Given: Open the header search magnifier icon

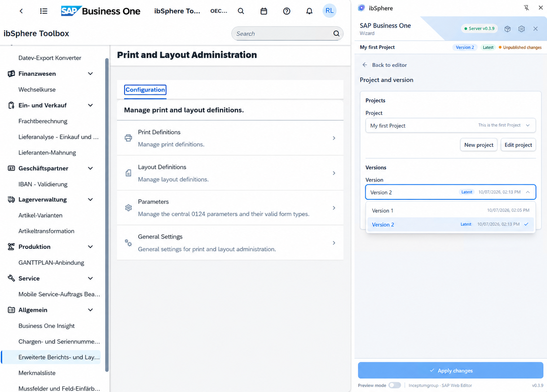Looking at the screenshot, I should click(x=241, y=11).
